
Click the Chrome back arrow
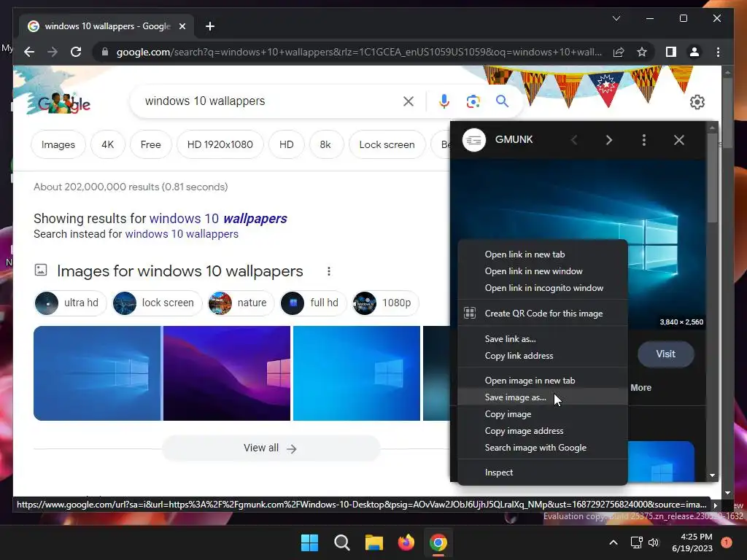[29, 52]
